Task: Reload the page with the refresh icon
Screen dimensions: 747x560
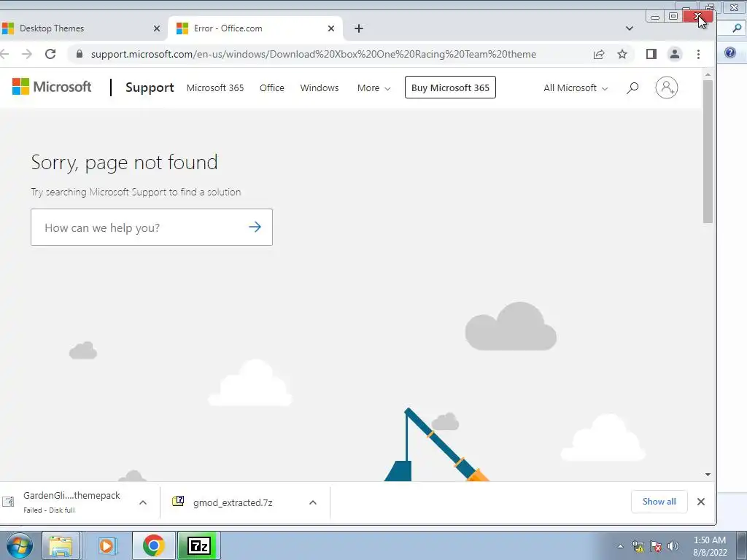Action: pyautogui.click(x=50, y=54)
